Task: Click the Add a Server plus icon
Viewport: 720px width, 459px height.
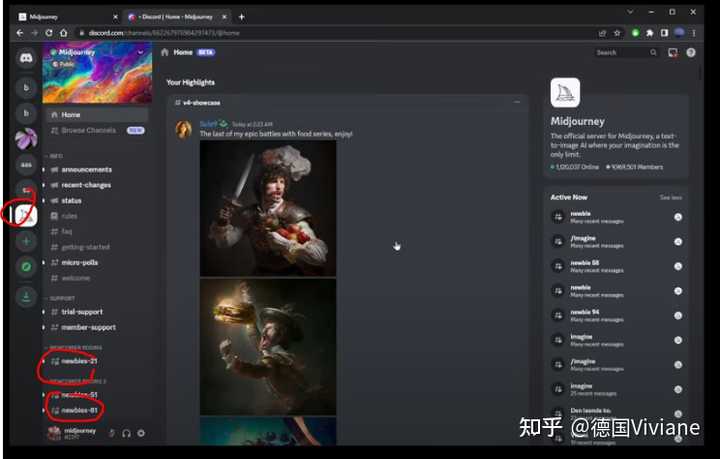Action: pyautogui.click(x=26, y=241)
